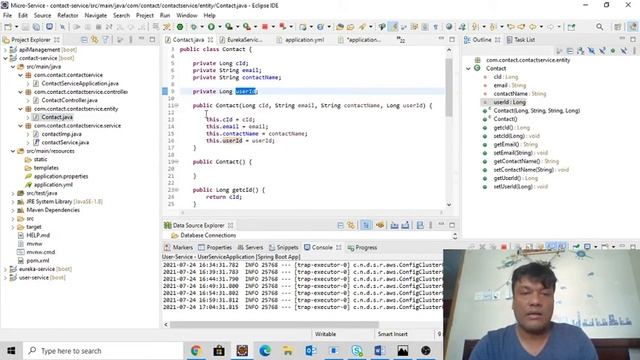The width and height of the screenshot is (640, 360).
Task: Expand the eureka-service project
Action: coord(5,269)
